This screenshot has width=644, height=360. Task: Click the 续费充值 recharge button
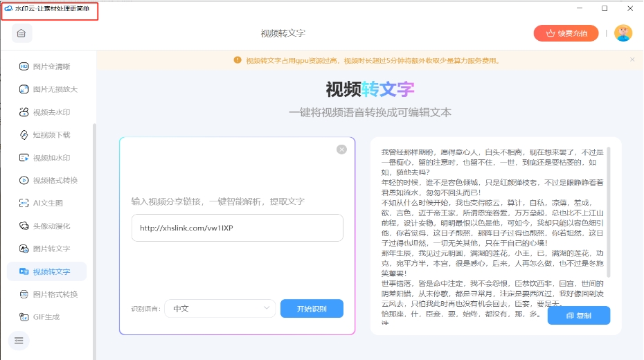click(x=566, y=33)
